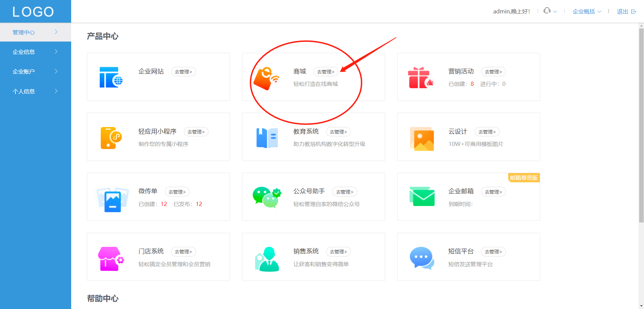Click the 企业网站 globe icon
This screenshot has height=309, width=644.
click(x=111, y=77)
